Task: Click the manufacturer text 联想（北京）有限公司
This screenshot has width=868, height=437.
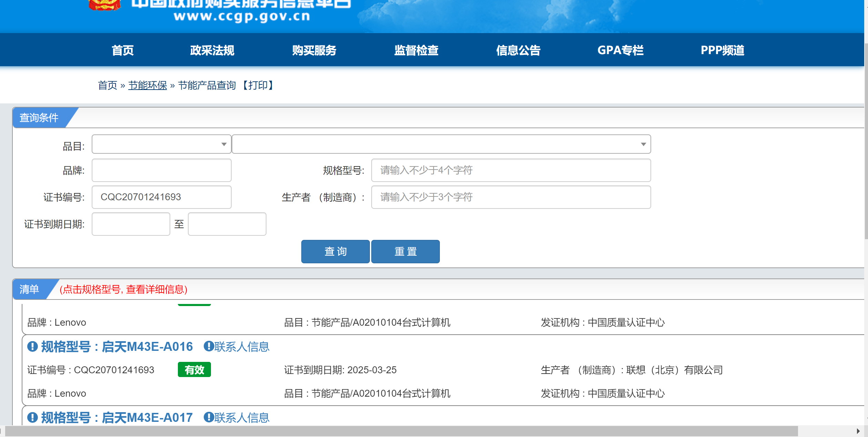Action: 674,370
